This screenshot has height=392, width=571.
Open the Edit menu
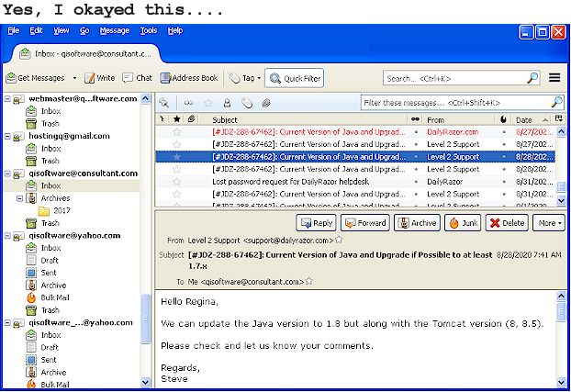click(x=36, y=30)
